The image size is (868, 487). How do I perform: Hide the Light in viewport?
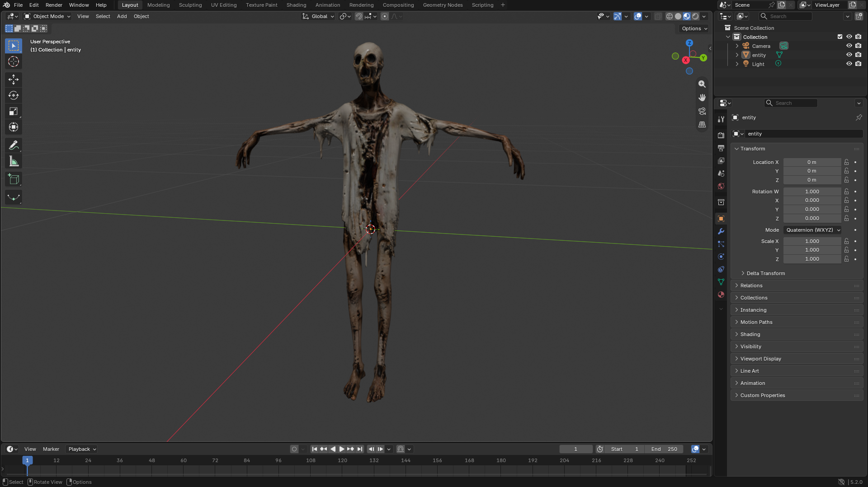849,64
